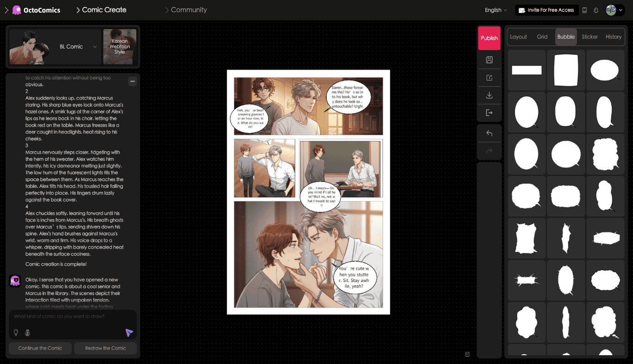The image size is (633, 364).
Task: Insert the bumpy cloud-edged bubble in third row
Action: (605, 154)
